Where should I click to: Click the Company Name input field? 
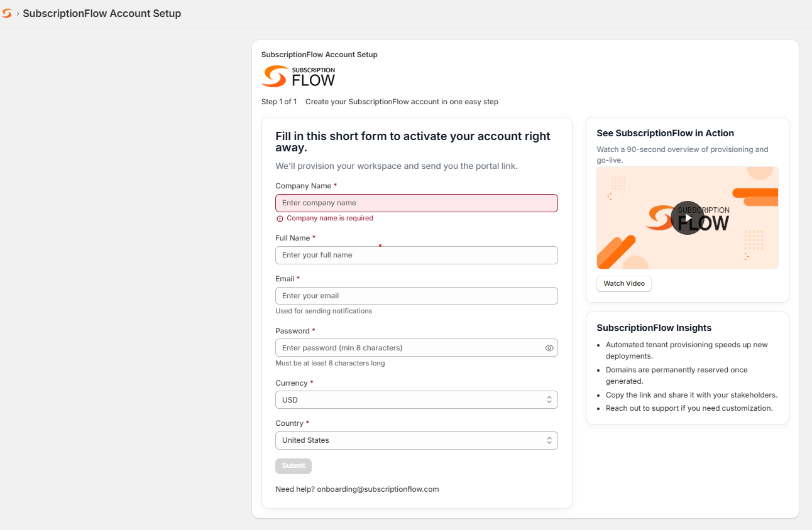point(417,203)
